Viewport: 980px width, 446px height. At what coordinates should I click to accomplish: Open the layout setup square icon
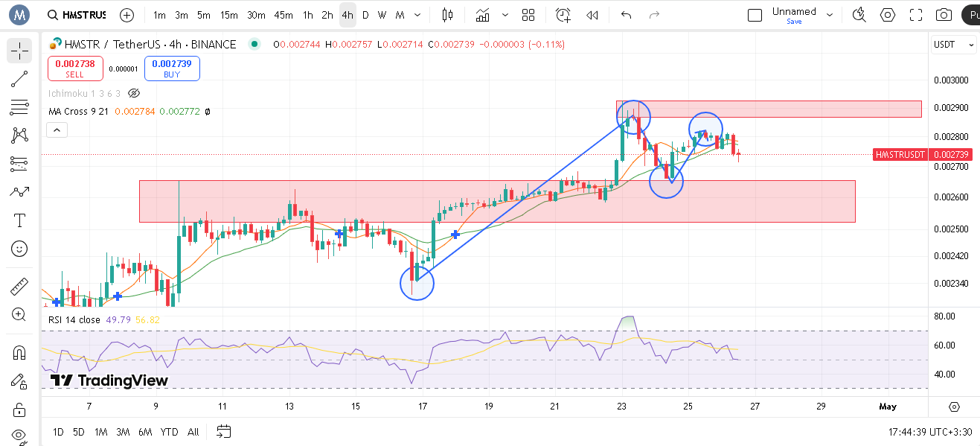pos(755,15)
